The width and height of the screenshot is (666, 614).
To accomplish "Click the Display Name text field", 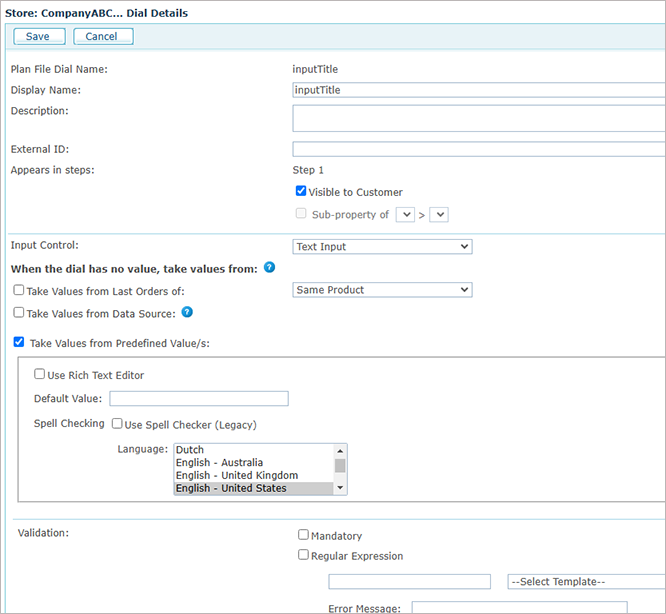I will (x=478, y=90).
